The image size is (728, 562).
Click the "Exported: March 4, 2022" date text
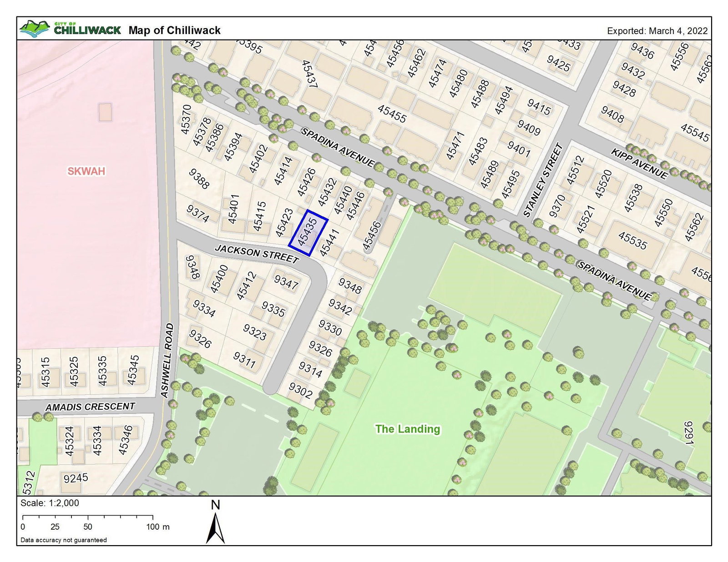tap(657, 31)
